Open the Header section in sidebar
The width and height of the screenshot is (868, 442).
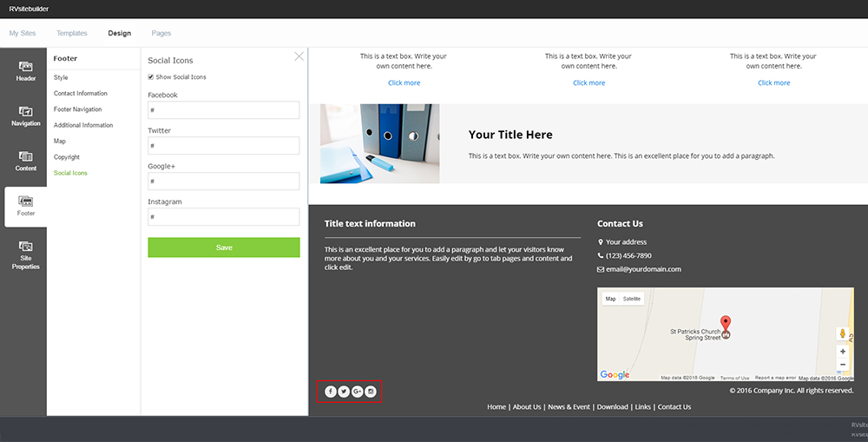point(25,70)
